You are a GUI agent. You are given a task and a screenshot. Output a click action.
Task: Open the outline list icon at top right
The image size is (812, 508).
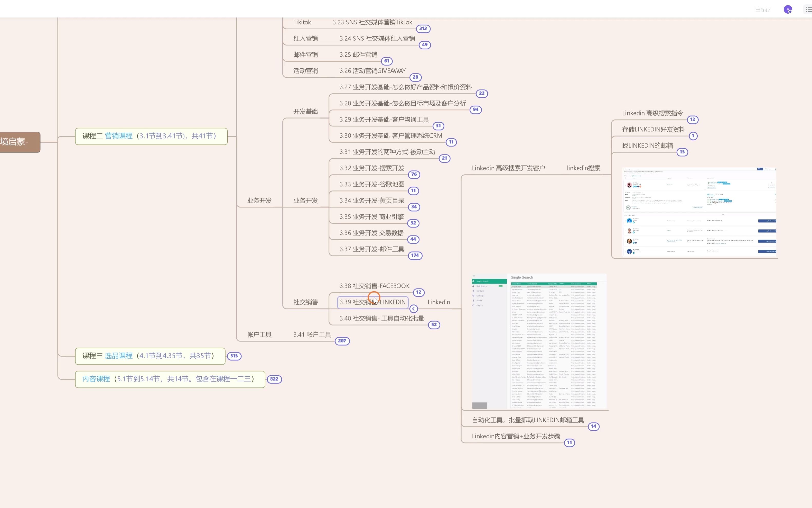point(809,10)
